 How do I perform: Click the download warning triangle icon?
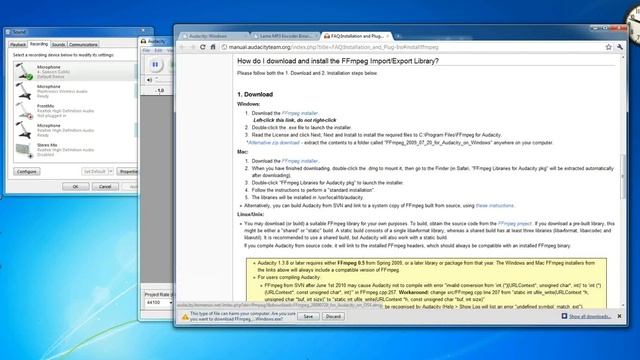[x=185, y=317]
